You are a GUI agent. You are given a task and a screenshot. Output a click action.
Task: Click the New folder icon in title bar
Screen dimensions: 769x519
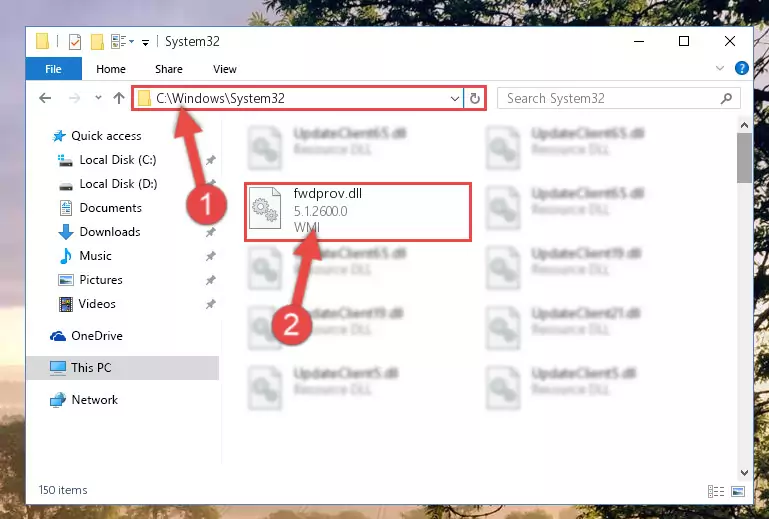click(97, 42)
